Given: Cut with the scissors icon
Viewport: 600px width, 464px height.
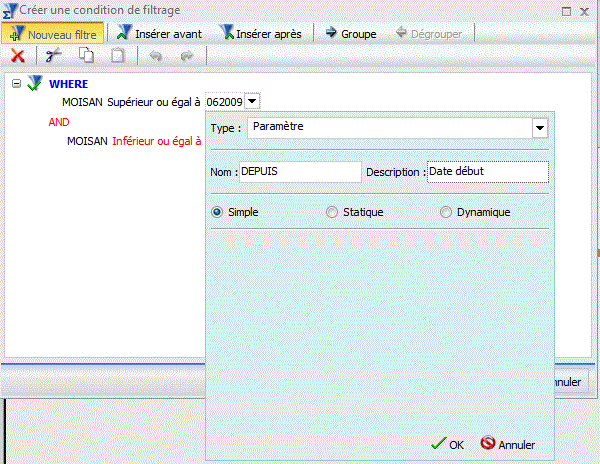Looking at the screenshot, I should (53, 56).
